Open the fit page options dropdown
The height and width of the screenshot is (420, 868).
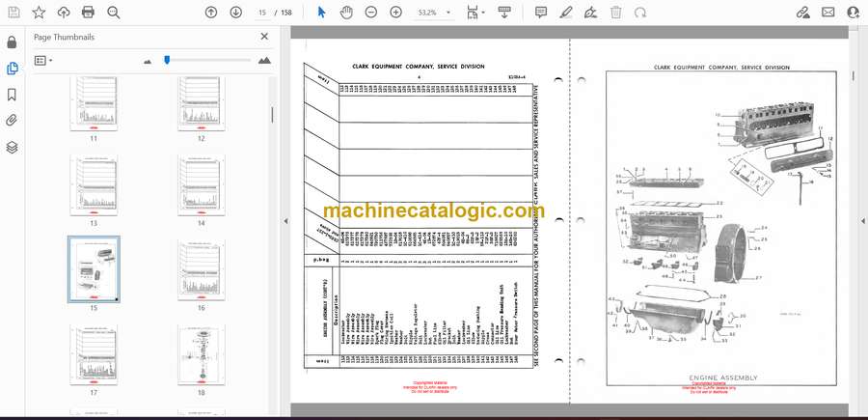[x=475, y=13]
